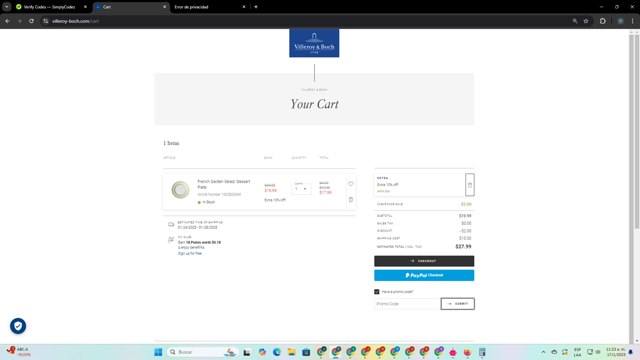The height and width of the screenshot is (360, 640).
Task: Remove the French Garden plate with the trash icon
Action: tap(351, 200)
